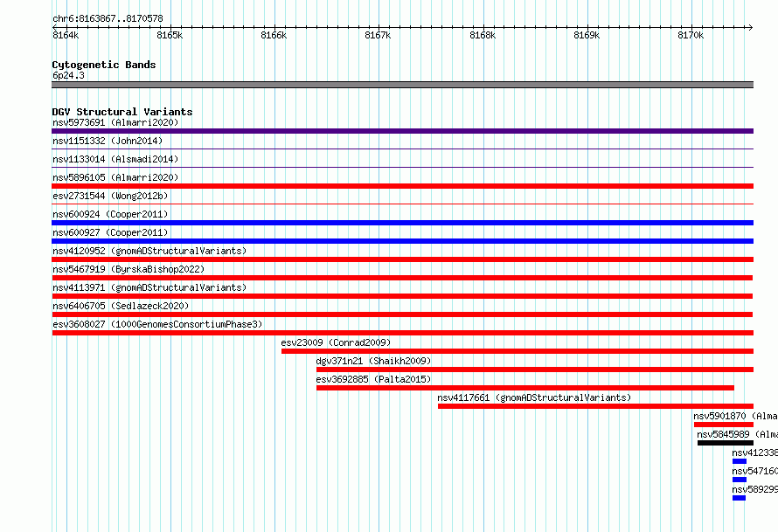Open variant esv23009 (Conrad2009) label

[336, 342]
